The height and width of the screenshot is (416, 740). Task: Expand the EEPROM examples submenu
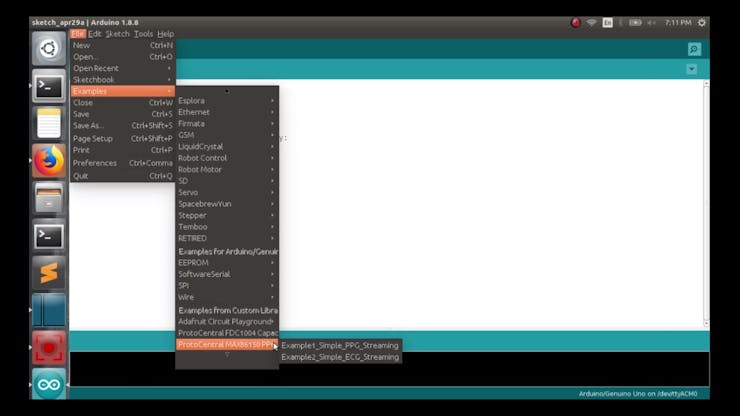227,263
